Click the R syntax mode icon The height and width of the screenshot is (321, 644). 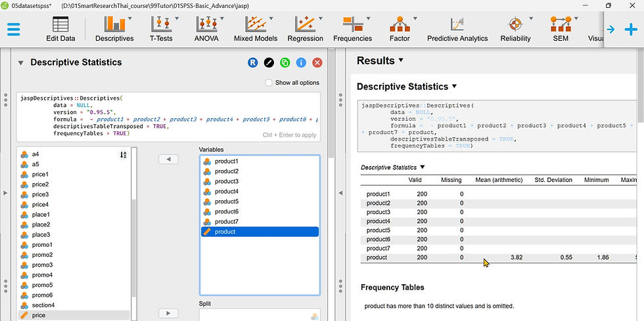[252, 63]
